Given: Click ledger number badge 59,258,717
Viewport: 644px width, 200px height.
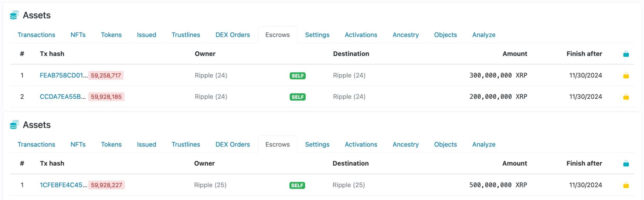Looking at the screenshot, I should (x=106, y=76).
